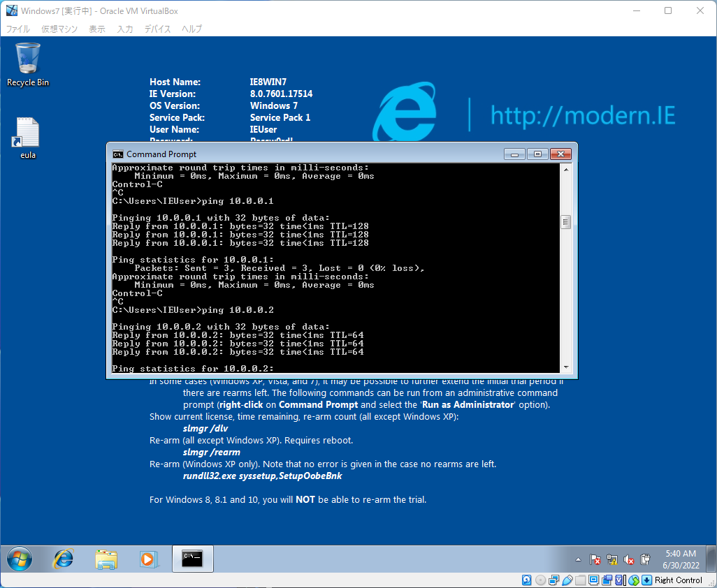This screenshot has width=717, height=588.
Task: Open the 仮想マシン menu
Action: 59,29
